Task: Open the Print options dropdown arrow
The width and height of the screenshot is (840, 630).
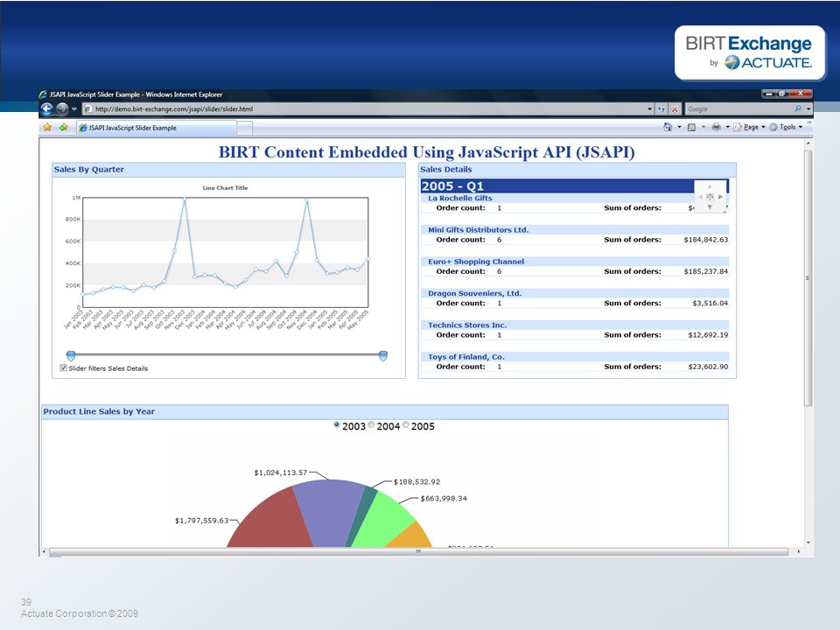Action: pos(727,127)
